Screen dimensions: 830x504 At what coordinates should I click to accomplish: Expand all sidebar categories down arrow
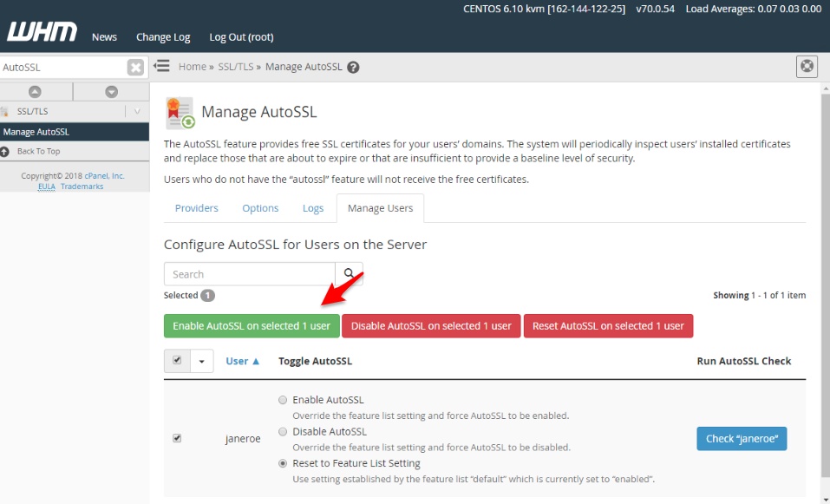[111, 92]
